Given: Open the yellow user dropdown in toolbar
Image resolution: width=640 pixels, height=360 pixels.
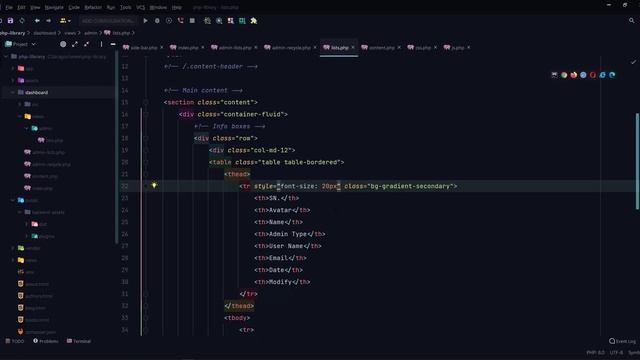Looking at the screenshot, I should coord(65,20).
